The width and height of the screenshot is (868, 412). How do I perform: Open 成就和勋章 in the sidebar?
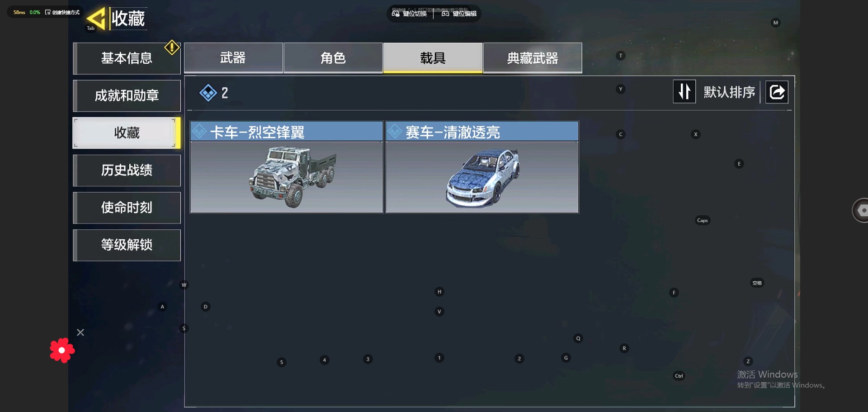[x=127, y=96]
